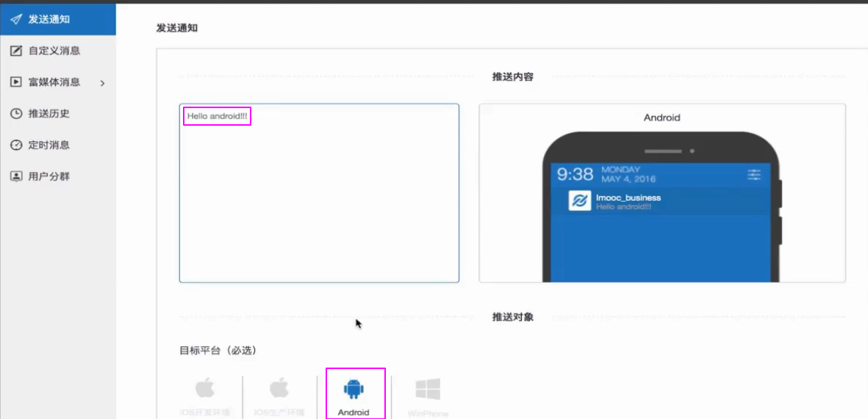The height and width of the screenshot is (419, 868).
Task: Click the paper plane icon beside 发送通知
Action: click(16, 19)
